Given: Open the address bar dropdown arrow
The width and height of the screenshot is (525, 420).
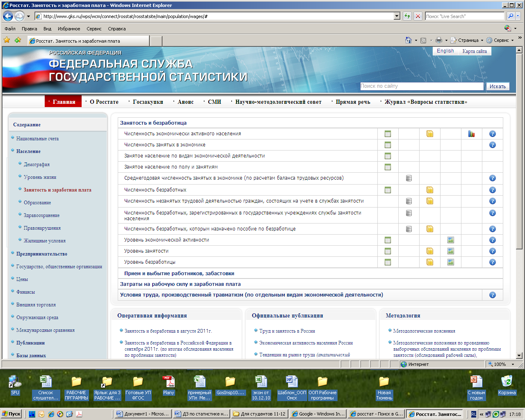Looking at the screenshot, I should 397,16.
